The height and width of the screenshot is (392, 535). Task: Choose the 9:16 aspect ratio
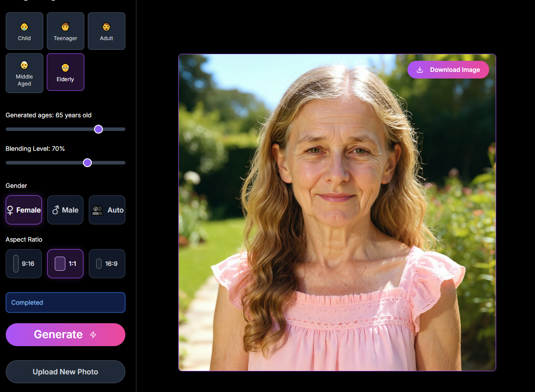[24, 264]
